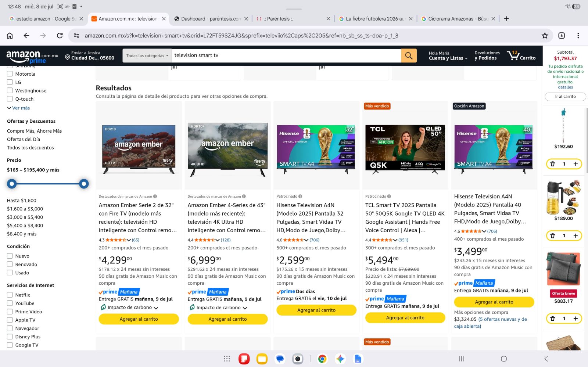This screenshot has width=588, height=367.
Task: Add one more of the $189.00 item
Action: coord(576,235)
